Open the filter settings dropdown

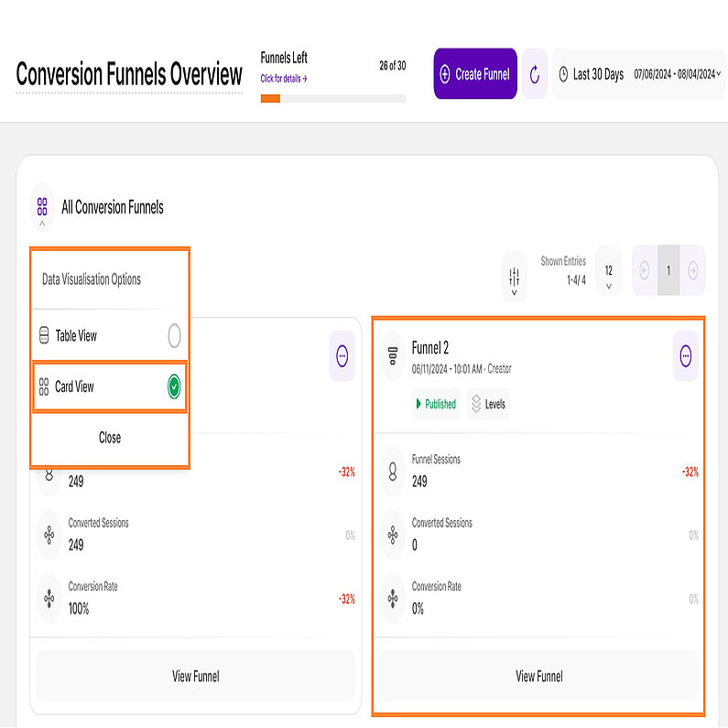pos(514,276)
